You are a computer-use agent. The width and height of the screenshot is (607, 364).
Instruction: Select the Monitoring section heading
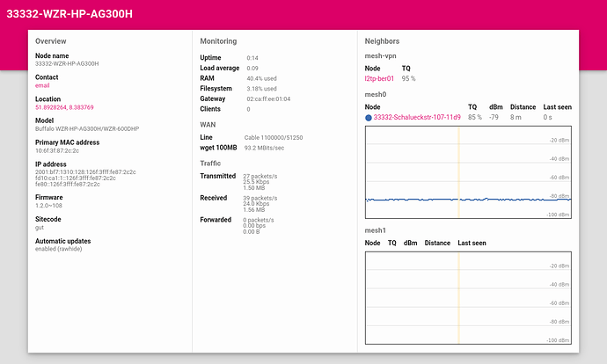[218, 41]
